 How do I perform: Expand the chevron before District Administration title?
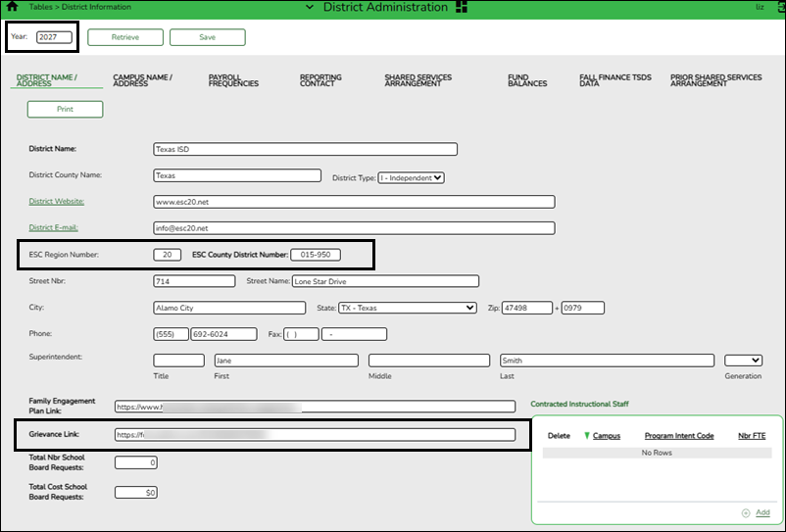coord(310,7)
